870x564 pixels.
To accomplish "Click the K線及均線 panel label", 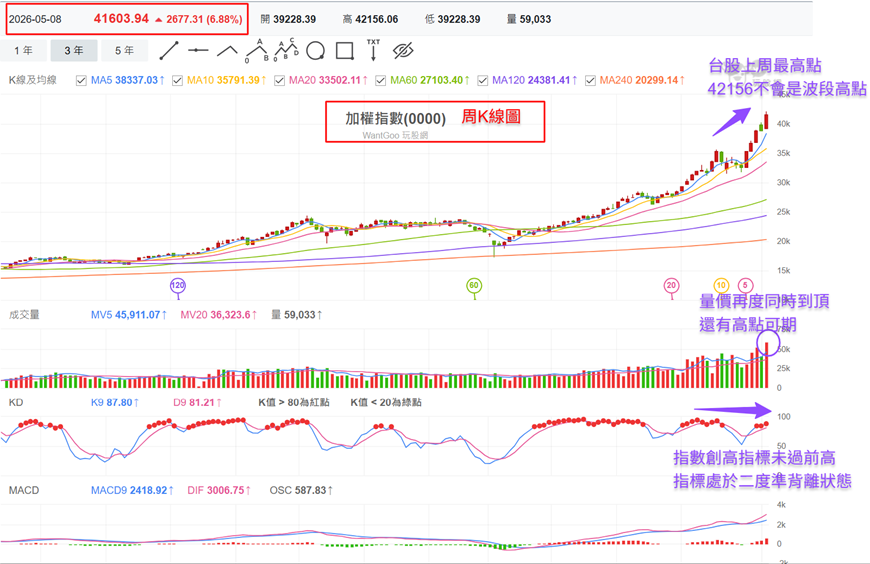I will [33, 80].
